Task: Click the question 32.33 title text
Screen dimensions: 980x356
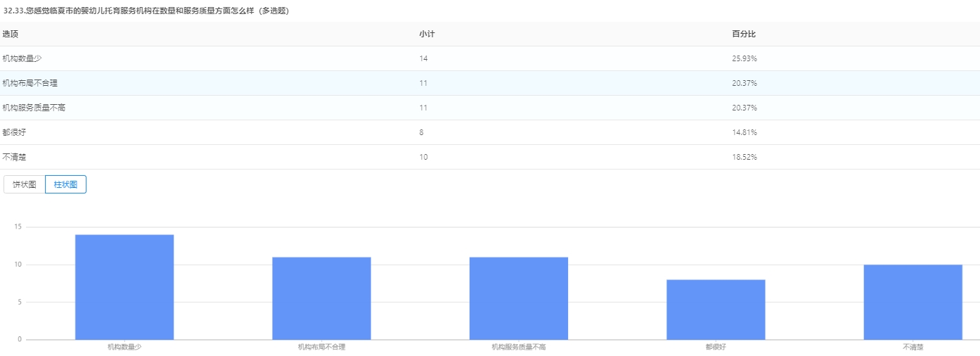Action: click(x=146, y=11)
